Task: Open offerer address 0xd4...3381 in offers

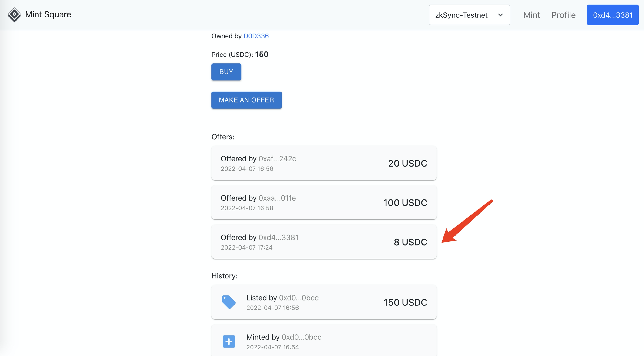Action: coord(278,237)
